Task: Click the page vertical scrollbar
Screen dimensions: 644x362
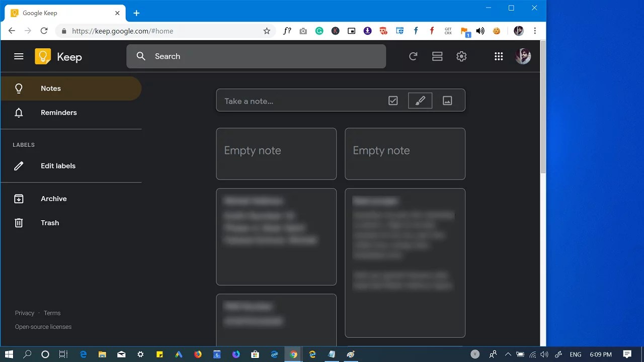Action: [x=543, y=107]
